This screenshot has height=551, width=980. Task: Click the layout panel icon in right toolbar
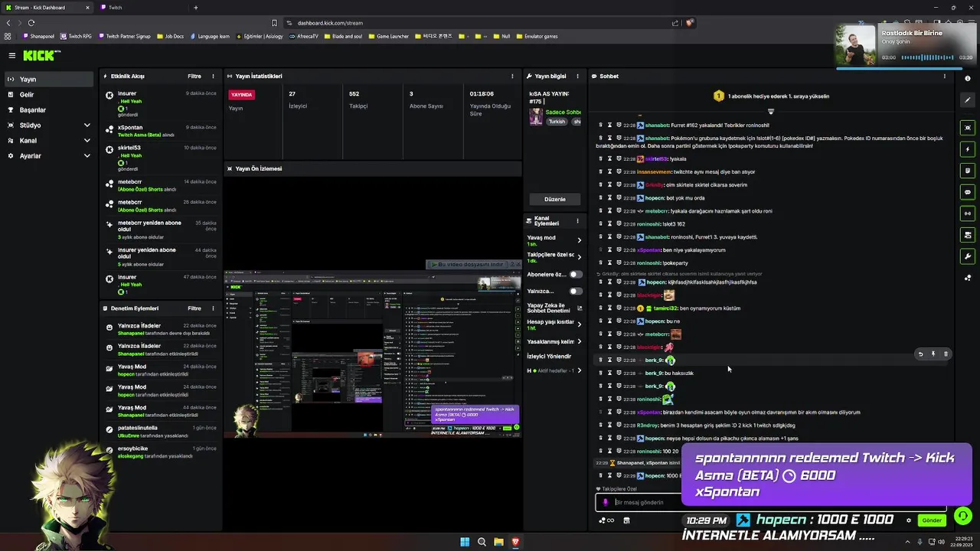[x=968, y=235]
